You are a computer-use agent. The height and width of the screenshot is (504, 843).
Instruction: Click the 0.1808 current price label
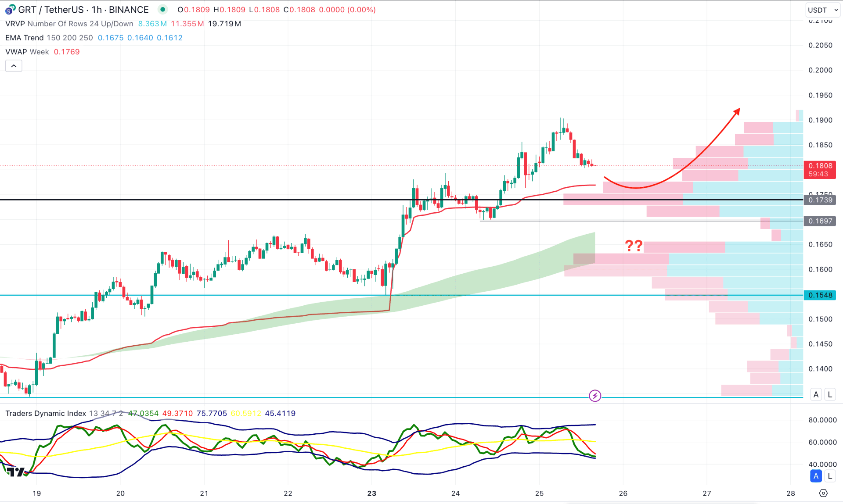click(x=820, y=170)
